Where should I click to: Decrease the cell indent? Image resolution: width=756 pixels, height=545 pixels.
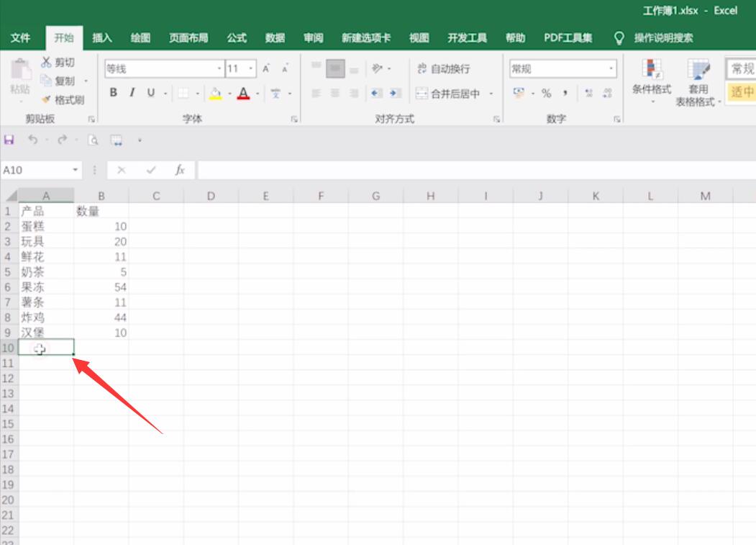(376, 93)
